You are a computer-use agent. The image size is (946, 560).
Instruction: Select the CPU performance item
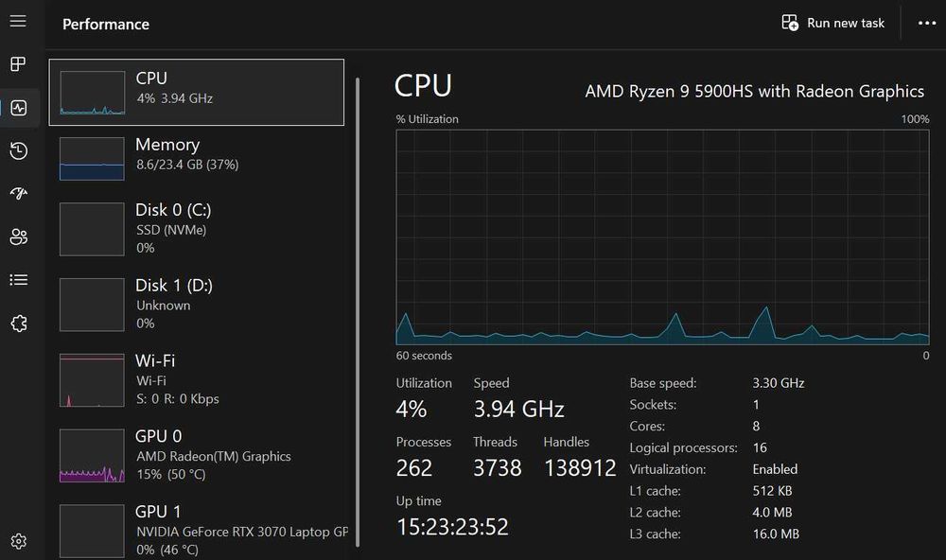click(x=197, y=92)
